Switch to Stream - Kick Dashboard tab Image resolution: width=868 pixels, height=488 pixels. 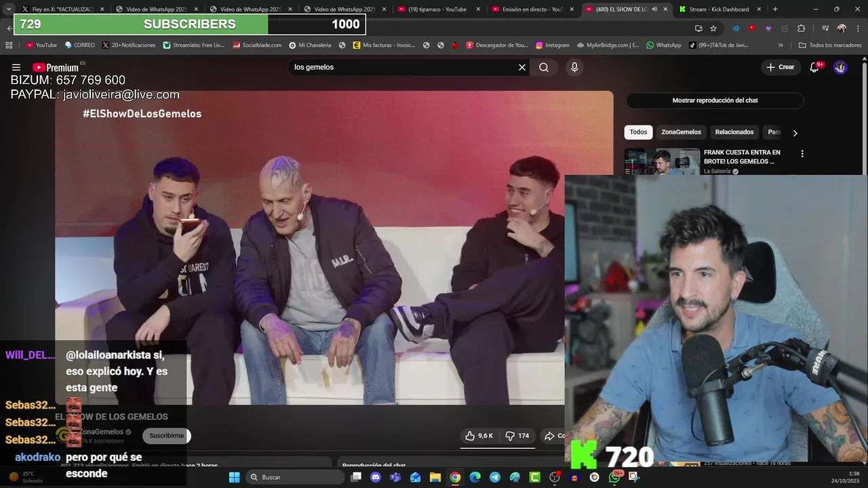tap(720, 9)
